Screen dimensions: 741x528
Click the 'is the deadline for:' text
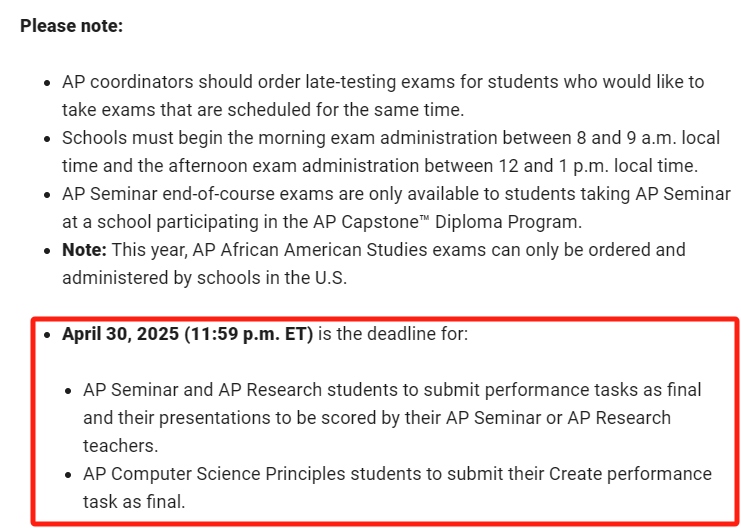click(x=393, y=335)
